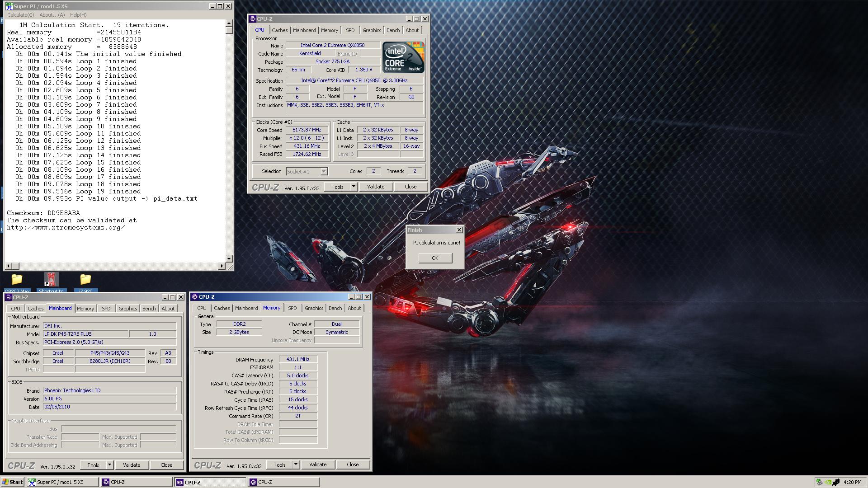Switch to CPU tab in Memory CPU-Z window
868x488 pixels.
pyautogui.click(x=202, y=308)
